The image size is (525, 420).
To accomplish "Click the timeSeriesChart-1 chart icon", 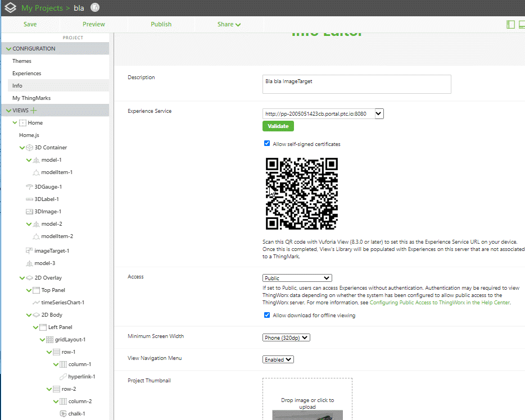I will 36,303.
